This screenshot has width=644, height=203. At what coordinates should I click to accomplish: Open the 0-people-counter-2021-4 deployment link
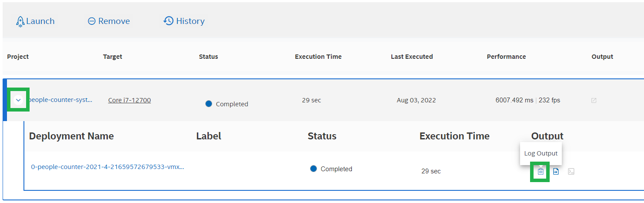tap(107, 167)
